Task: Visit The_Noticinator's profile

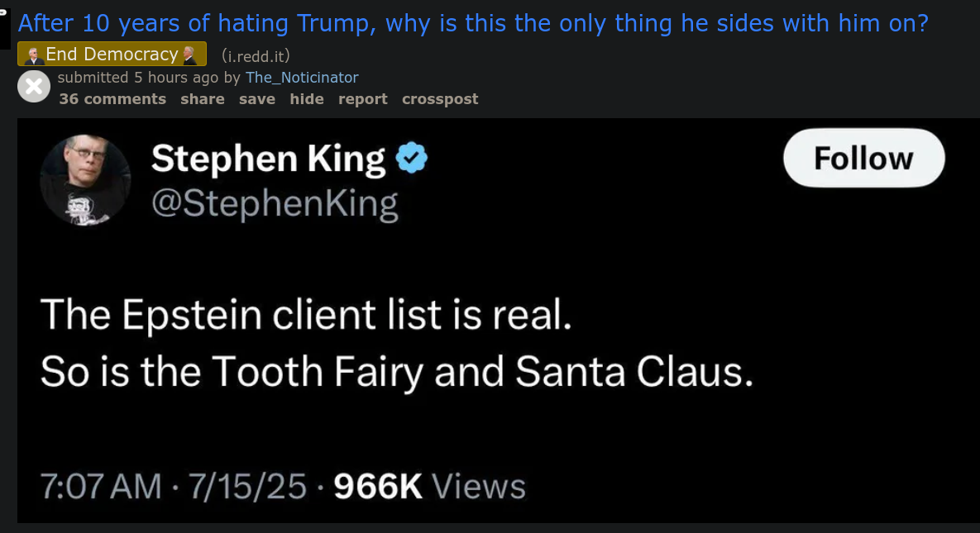Action: click(x=302, y=77)
